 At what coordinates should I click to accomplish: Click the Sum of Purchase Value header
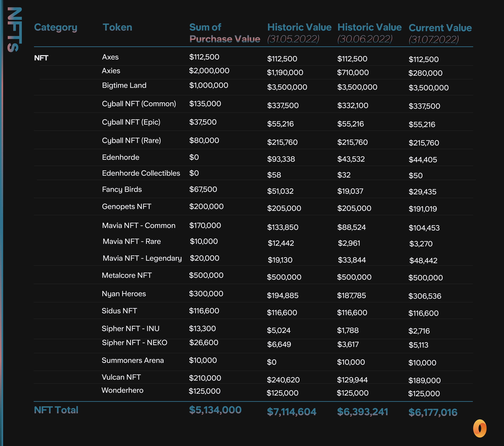pyautogui.click(x=225, y=33)
